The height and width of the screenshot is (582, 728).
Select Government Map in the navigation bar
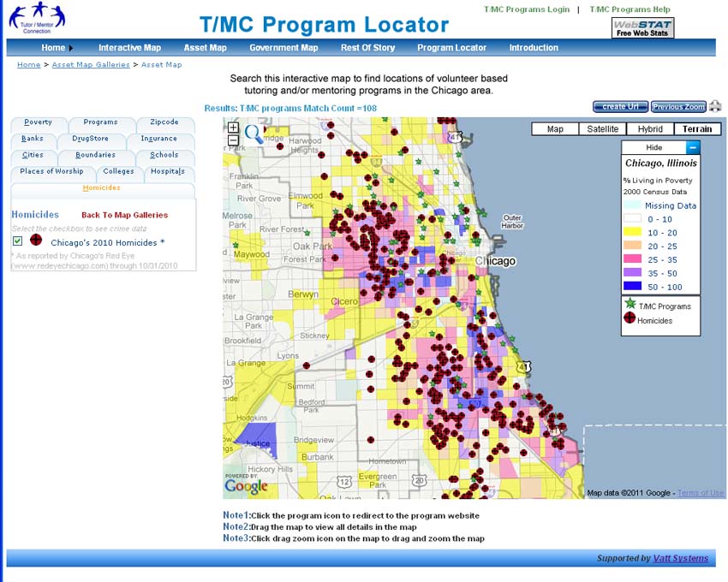tap(284, 48)
